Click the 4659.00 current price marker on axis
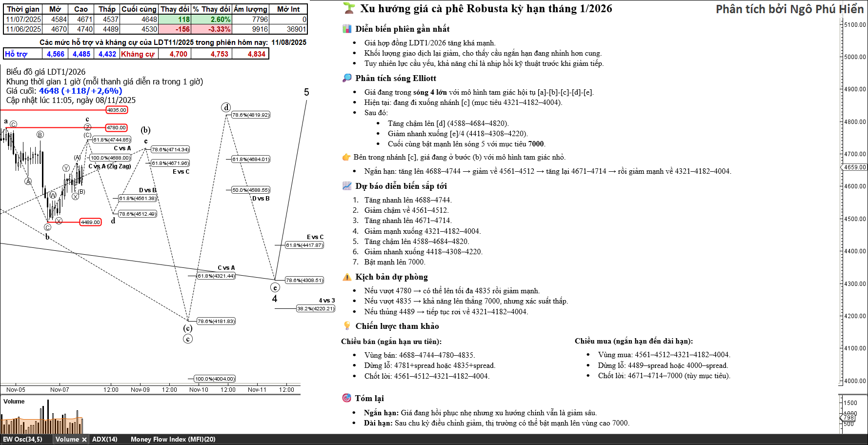Image resolution: width=868 pixels, height=445 pixels. [x=854, y=167]
